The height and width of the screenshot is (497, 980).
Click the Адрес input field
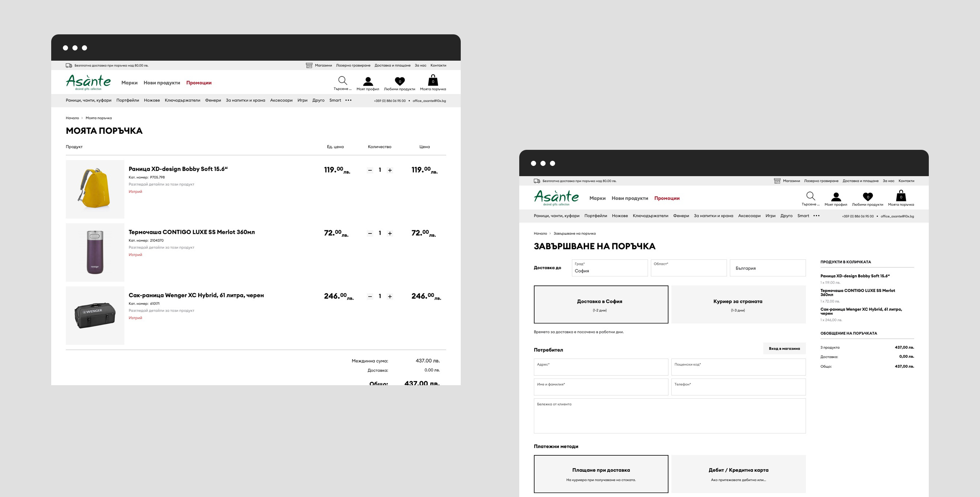[600, 367]
